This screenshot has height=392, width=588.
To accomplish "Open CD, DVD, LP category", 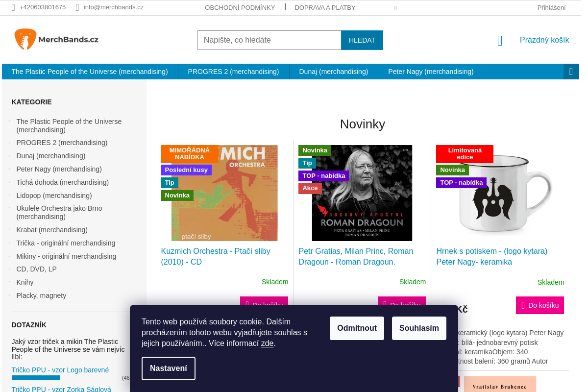I will (x=36, y=269).
